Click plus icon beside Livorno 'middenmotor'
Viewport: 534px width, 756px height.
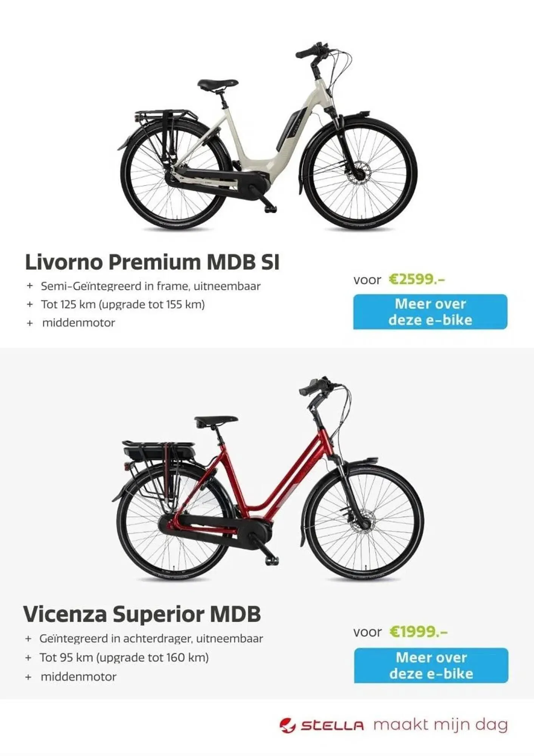coord(30,323)
